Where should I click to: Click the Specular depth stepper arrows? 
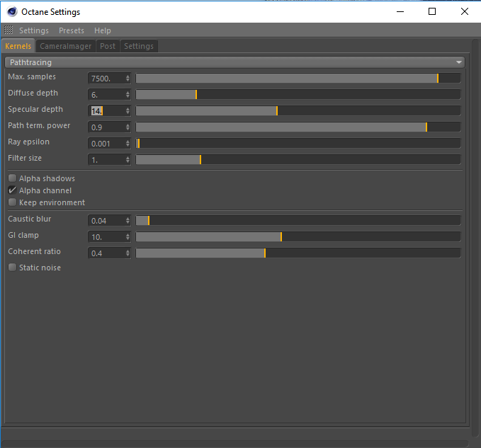coord(128,111)
